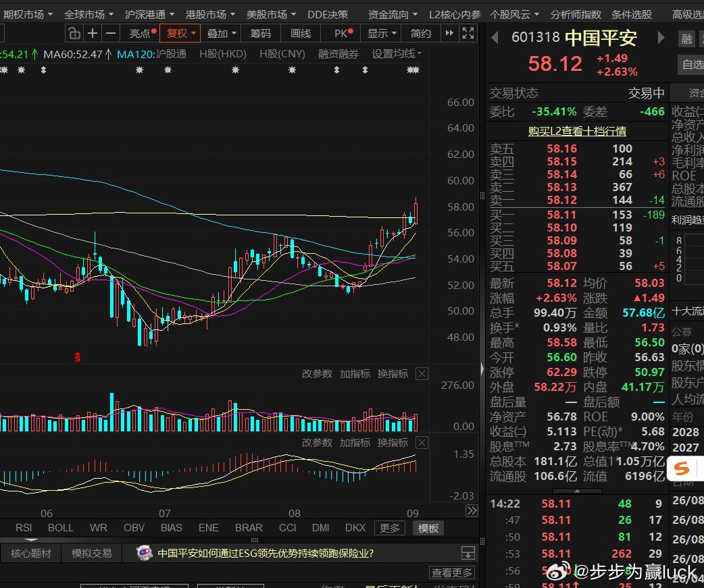Open the 沪深港通 dropdown menu
The height and width of the screenshot is (588, 704).
point(149,15)
